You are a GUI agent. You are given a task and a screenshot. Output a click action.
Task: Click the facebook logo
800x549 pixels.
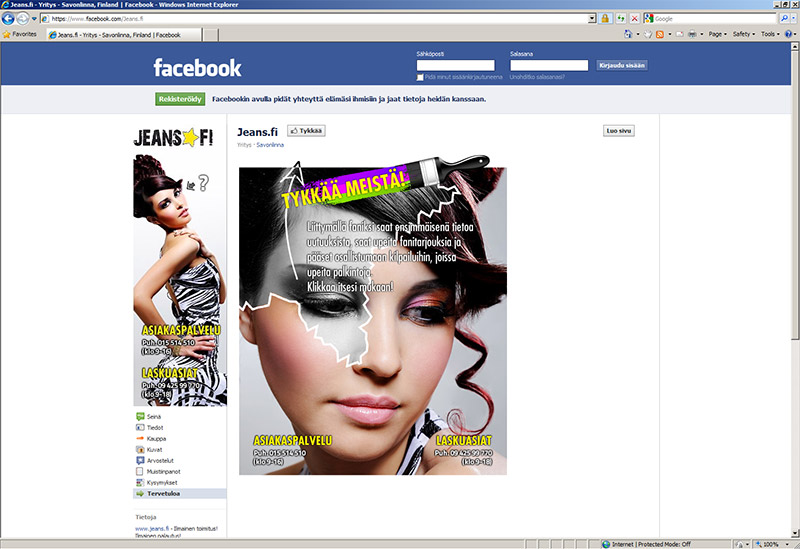coord(197,67)
